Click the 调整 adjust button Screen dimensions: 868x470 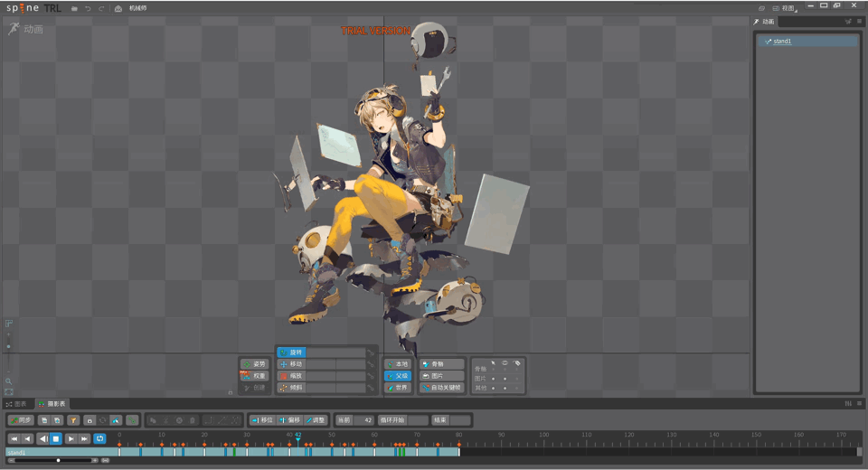tap(316, 420)
